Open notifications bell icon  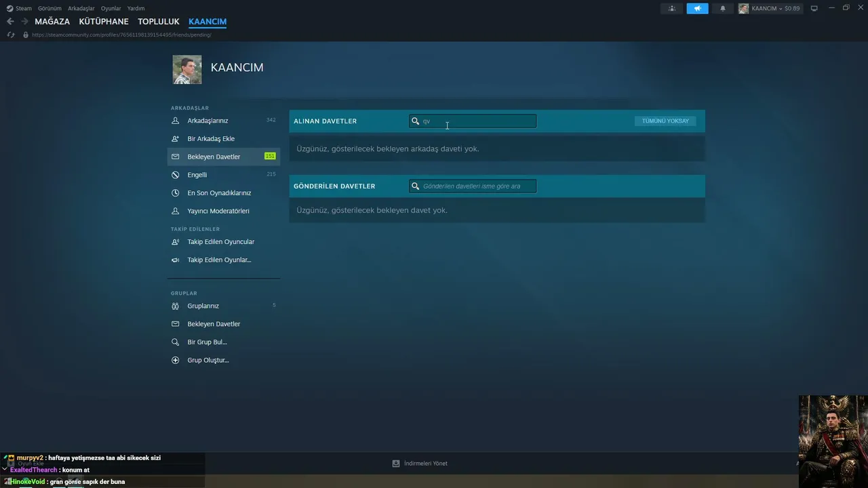point(722,8)
